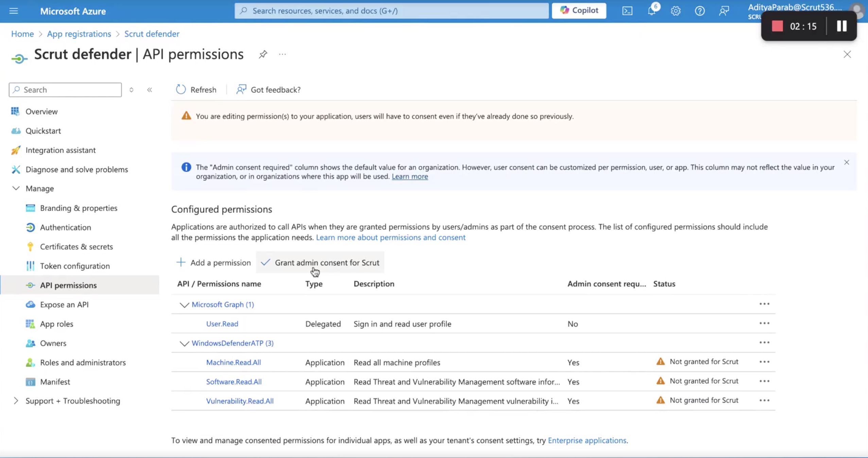Viewport: 868px width, 458px height.
Task: Open Certificates & secrets menu item
Action: click(76, 247)
